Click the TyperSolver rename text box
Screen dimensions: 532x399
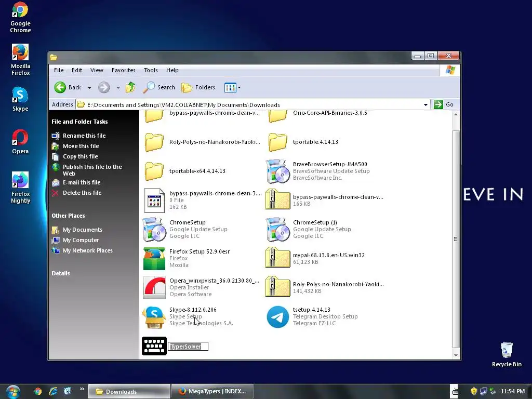188,347
